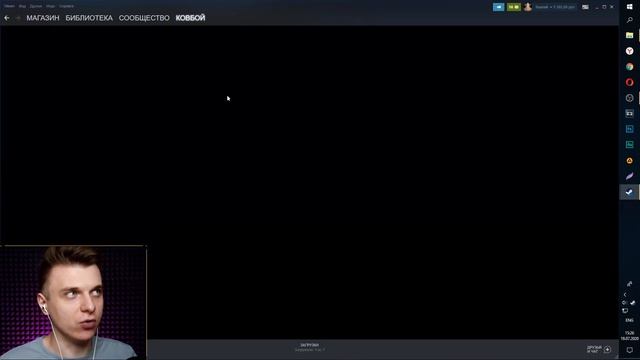The height and width of the screenshot is (360, 640).
Task: Launch Yandex Browser from the taskbar
Action: point(629,51)
